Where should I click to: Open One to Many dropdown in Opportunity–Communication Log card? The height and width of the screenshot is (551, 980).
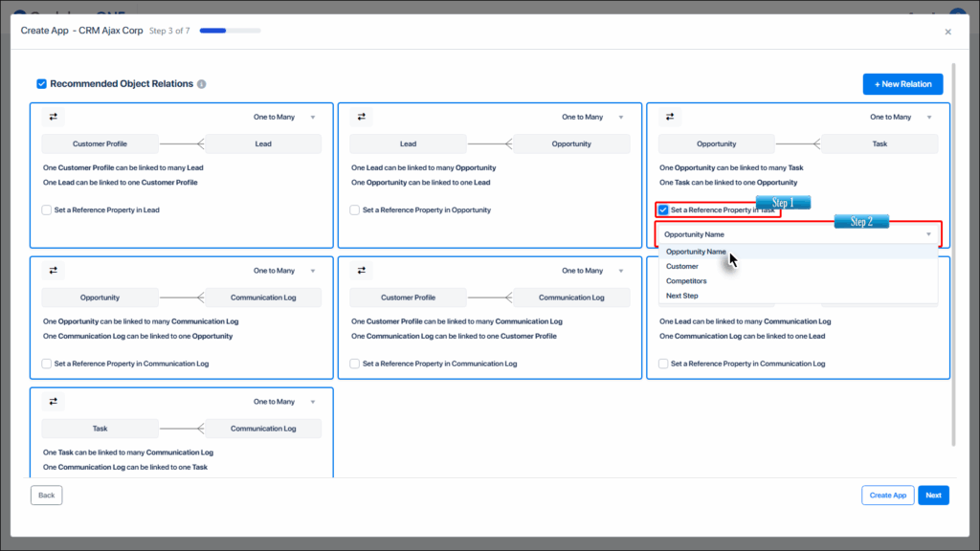pyautogui.click(x=284, y=271)
